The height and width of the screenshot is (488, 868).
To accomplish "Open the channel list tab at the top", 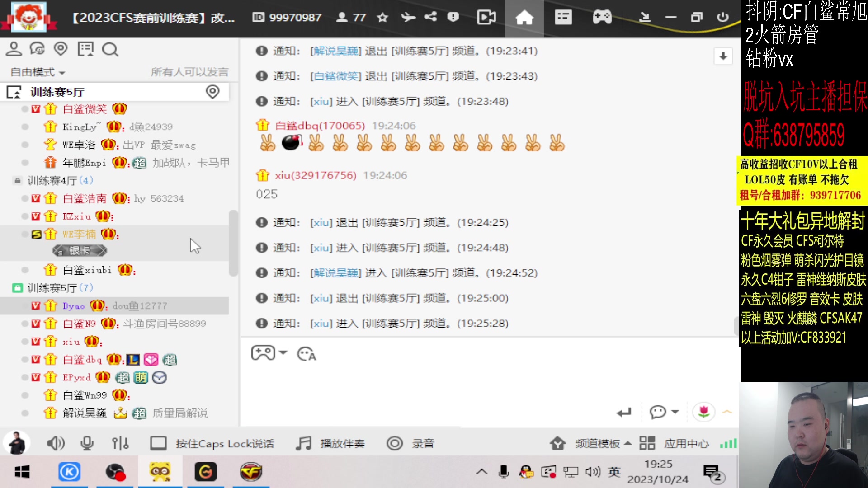I will coord(563,17).
